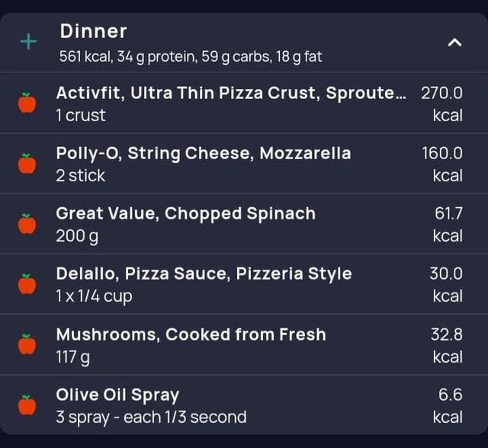
Task: Click the plus icon to add Dinner food
Action: click(x=28, y=41)
